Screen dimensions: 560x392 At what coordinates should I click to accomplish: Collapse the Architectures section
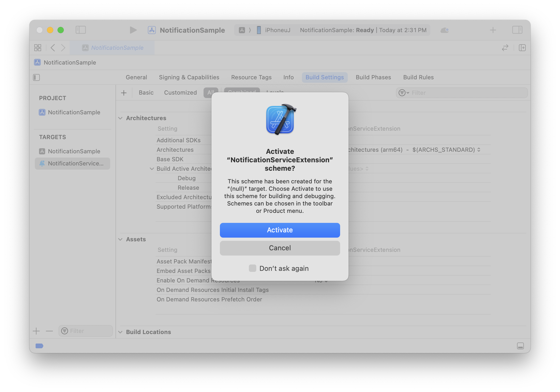pyautogui.click(x=120, y=118)
